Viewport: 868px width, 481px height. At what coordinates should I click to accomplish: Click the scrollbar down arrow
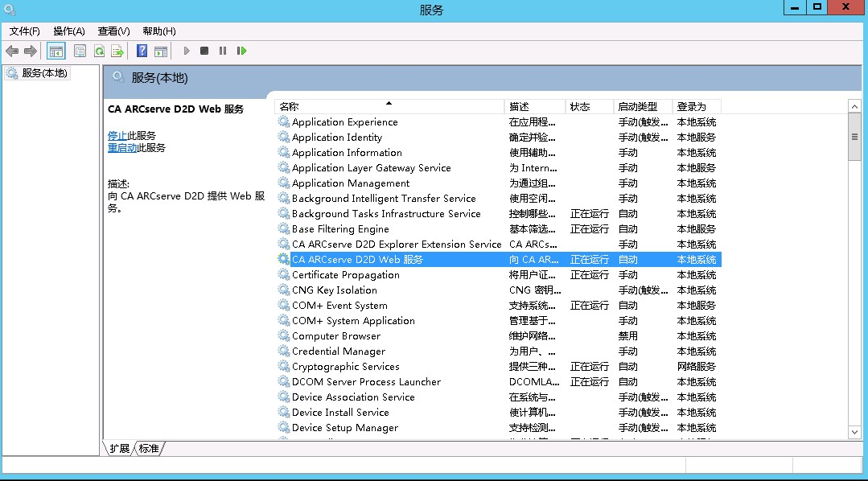(x=855, y=433)
